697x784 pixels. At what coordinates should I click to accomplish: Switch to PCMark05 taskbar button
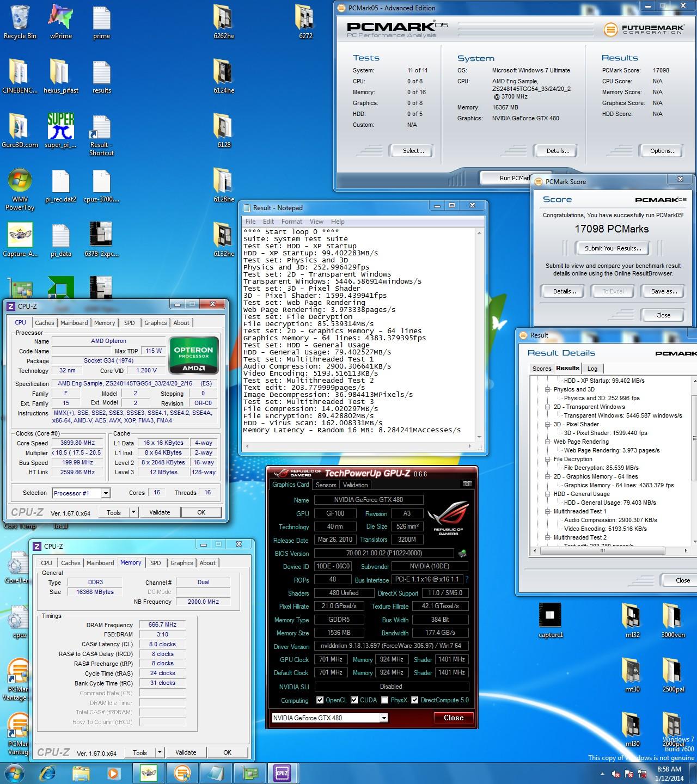[181, 773]
